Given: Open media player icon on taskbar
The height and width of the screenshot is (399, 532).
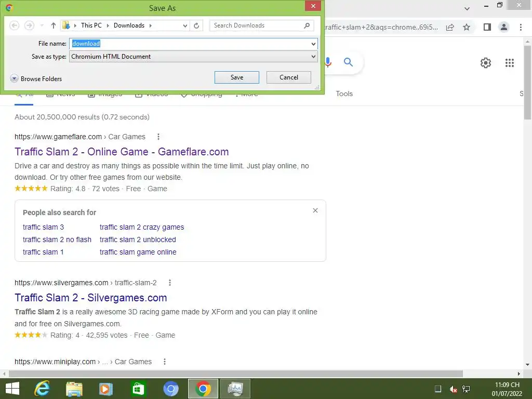Looking at the screenshot, I should (x=106, y=389).
